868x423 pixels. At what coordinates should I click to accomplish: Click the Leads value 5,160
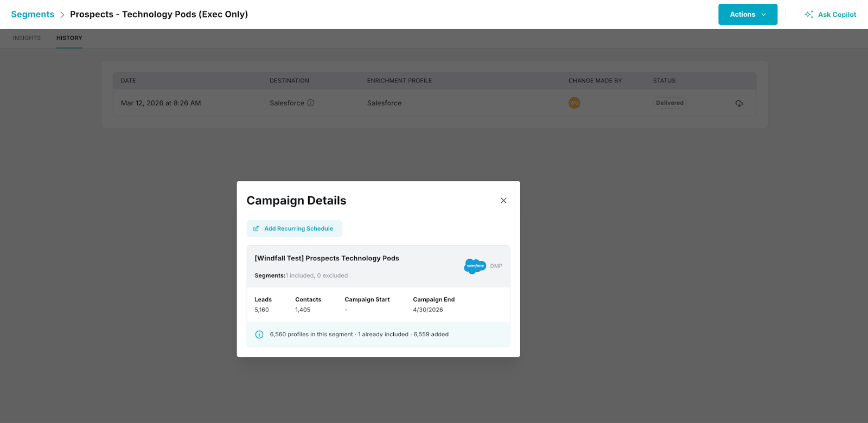point(261,310)
